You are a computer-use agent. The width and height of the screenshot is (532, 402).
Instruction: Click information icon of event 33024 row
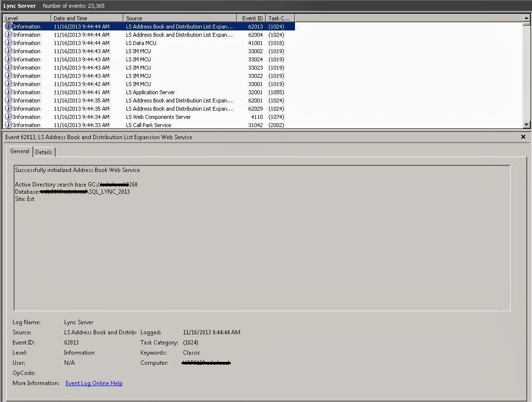click(x=9, y=59)
